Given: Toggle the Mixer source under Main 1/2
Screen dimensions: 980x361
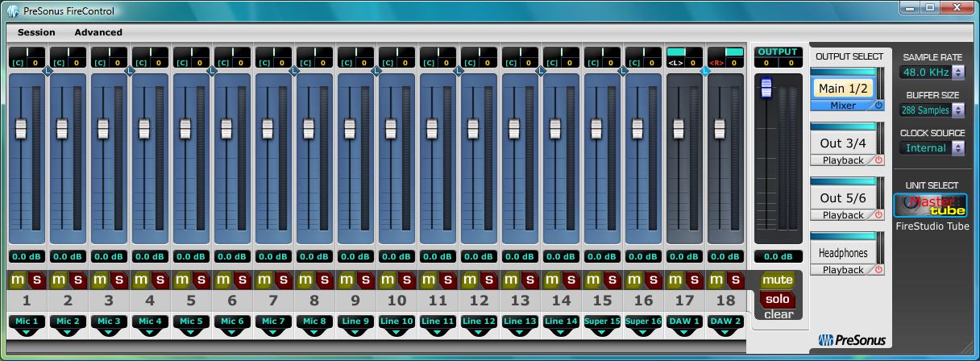Looking at the screenshot, I should pyautogui.click(x=843, y=106).
